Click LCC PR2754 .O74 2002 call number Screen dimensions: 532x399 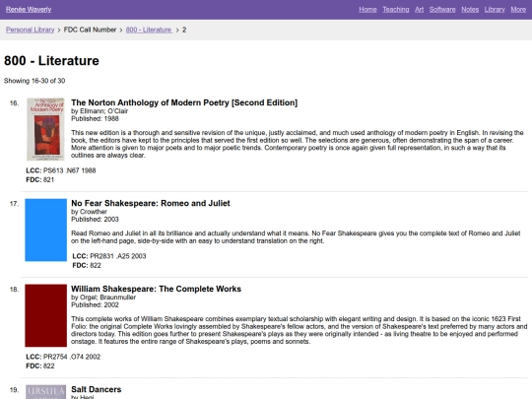point(63,357)
